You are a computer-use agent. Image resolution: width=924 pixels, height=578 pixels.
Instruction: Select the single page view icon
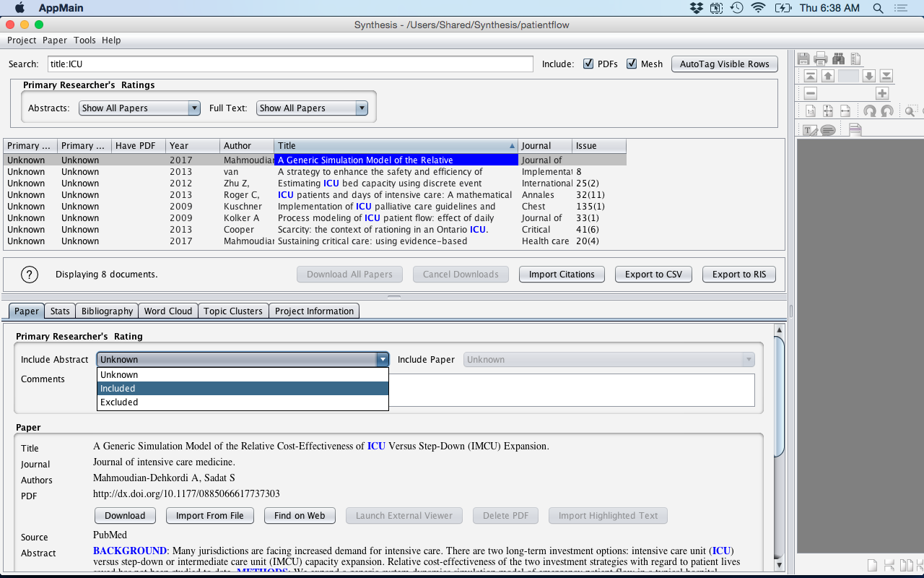(x=872, y=564)
